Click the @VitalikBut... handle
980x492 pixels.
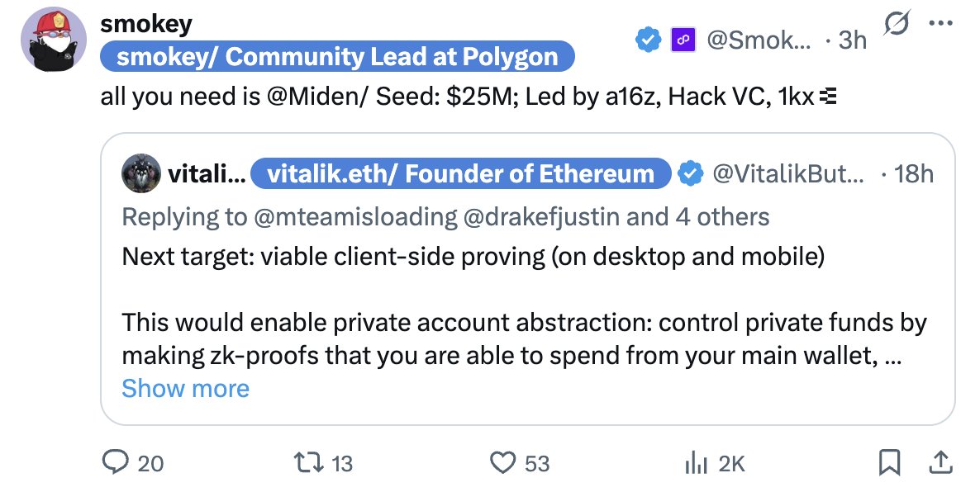pos(787,173)
